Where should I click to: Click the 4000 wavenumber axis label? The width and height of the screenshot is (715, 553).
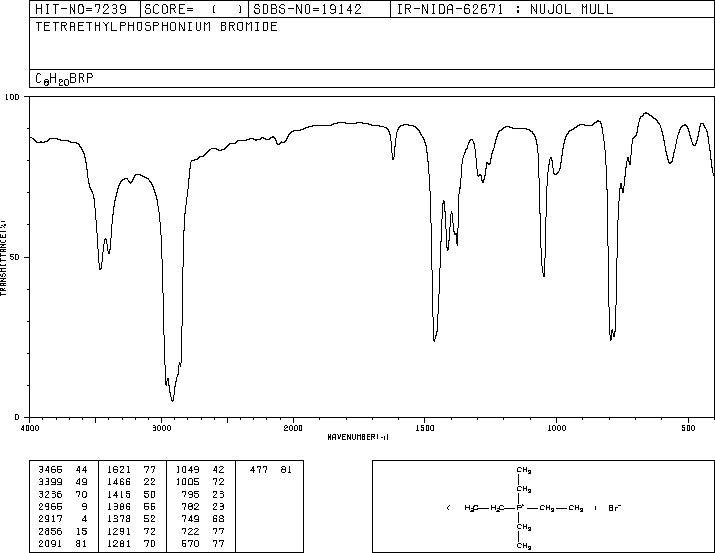[30, 428]
